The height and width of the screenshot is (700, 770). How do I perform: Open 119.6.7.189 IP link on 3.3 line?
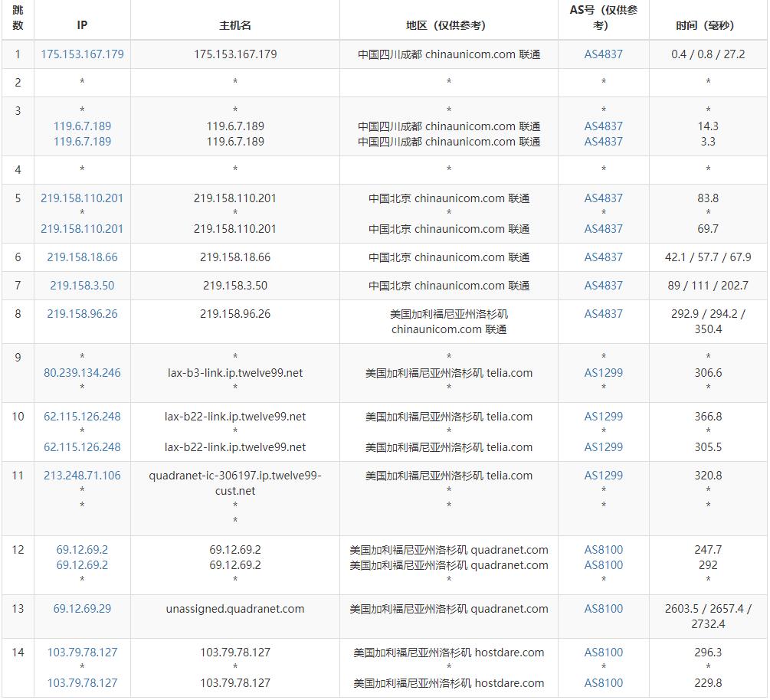pyautogui.click(x=82, y=142)
